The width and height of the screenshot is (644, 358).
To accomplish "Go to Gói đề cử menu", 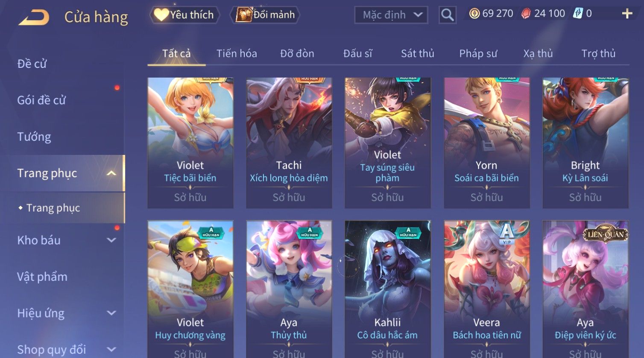I will (x=41, y=100).
